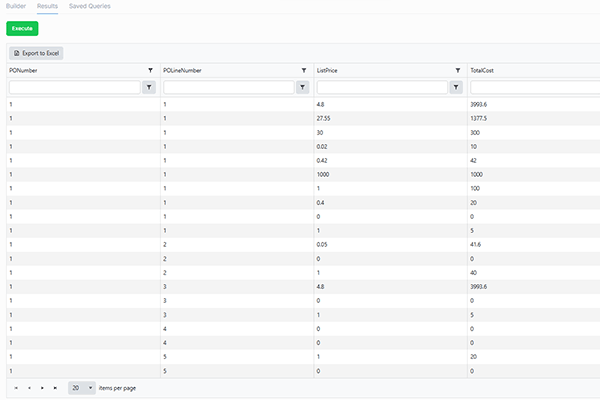Click filter operator button under POLineNumber
The image size is (600, 400).
(x=303, y=88)
